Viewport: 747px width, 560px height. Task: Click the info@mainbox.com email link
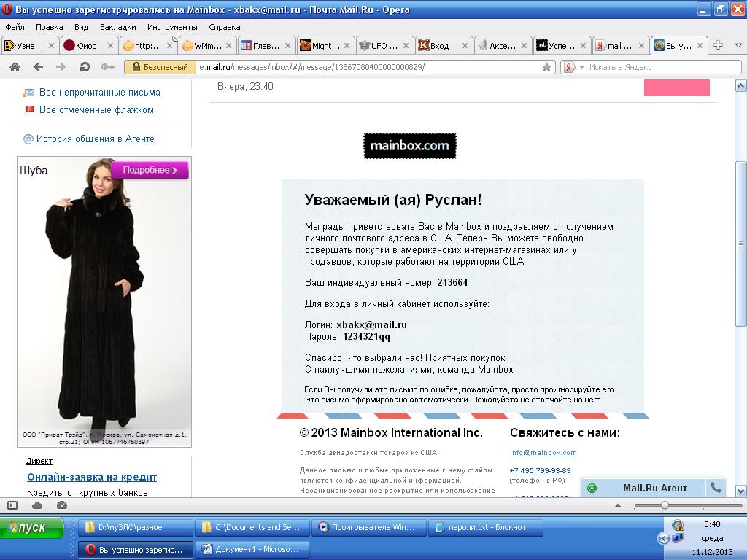[x=543, y=453]
